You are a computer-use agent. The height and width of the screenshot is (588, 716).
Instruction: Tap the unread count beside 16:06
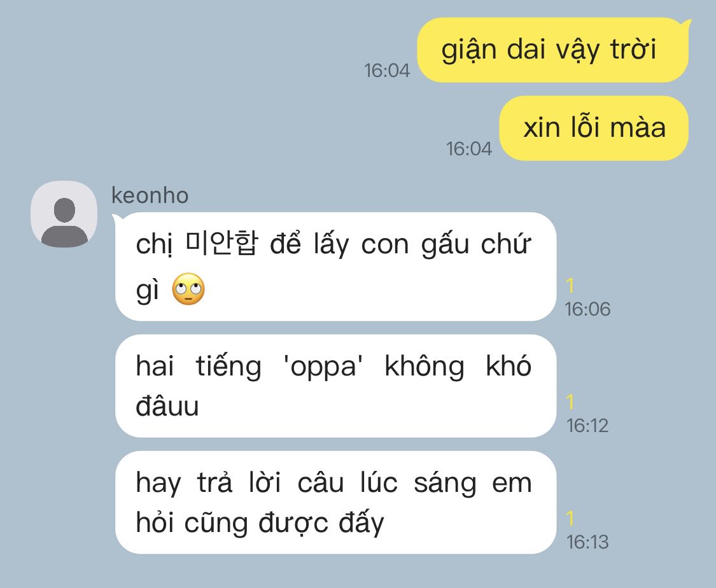click(570, 286)
